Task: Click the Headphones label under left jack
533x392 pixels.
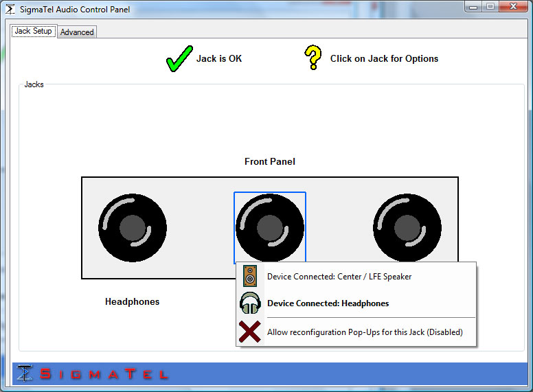Action: pos(133,301)
